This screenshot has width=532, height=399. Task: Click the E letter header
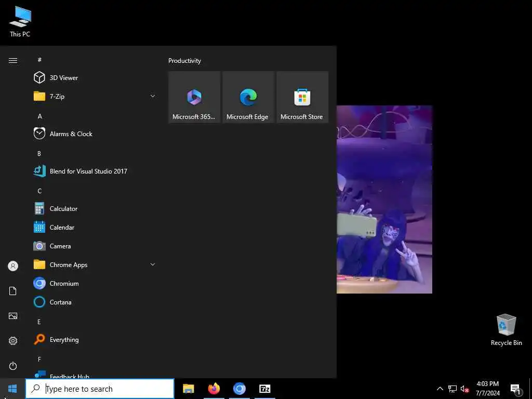coord(39,322)
